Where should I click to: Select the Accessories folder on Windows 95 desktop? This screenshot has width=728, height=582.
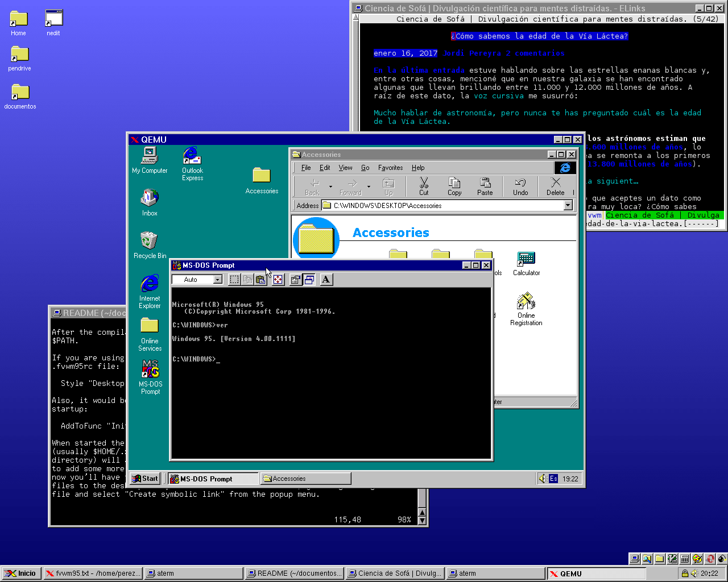coord(262,181)
